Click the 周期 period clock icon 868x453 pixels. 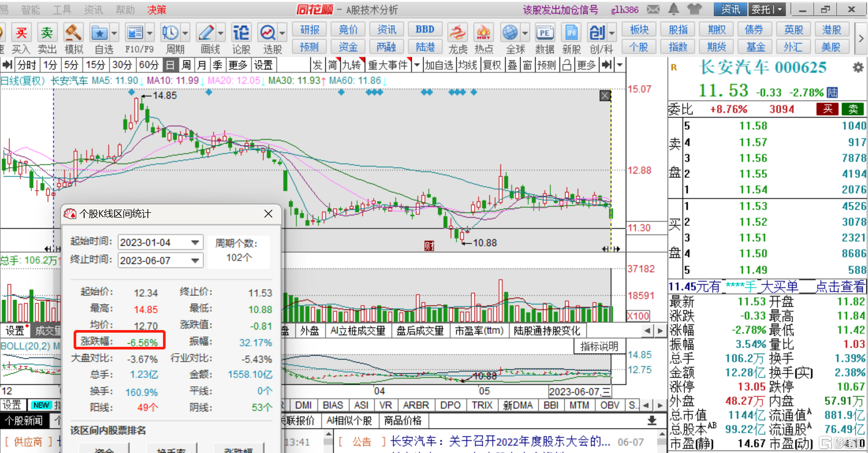pyautogui.click(x=170, y=33)
